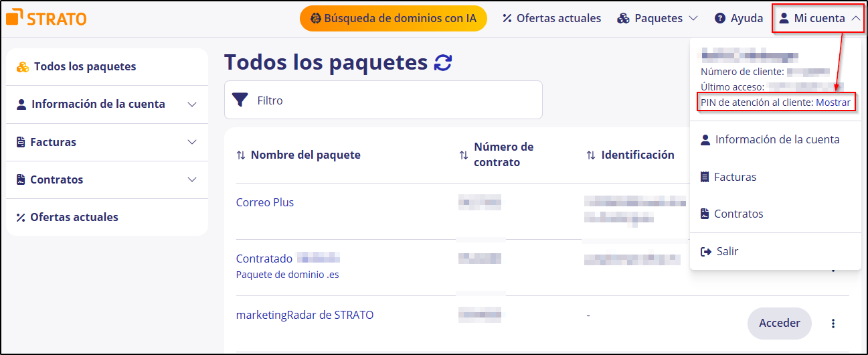Click the funnel filter icon

tap(240, 100)
